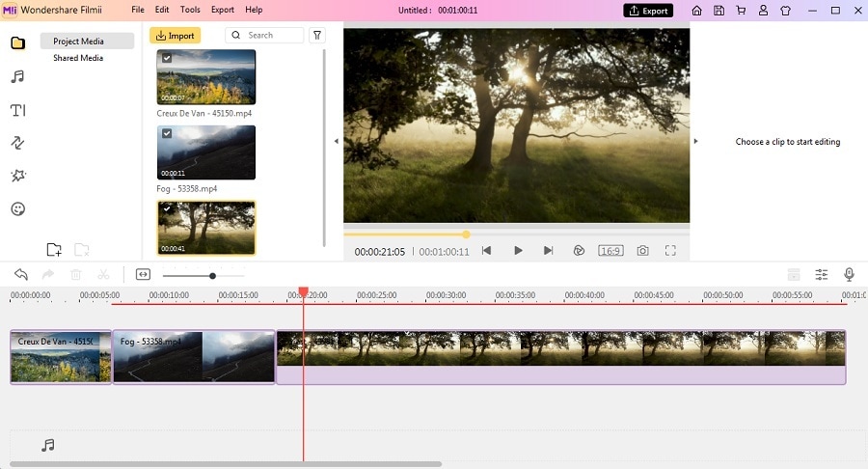Undo the last action
Image resolution: width=868 pixels, height=469 pixels.
click(x=21, y=274)
